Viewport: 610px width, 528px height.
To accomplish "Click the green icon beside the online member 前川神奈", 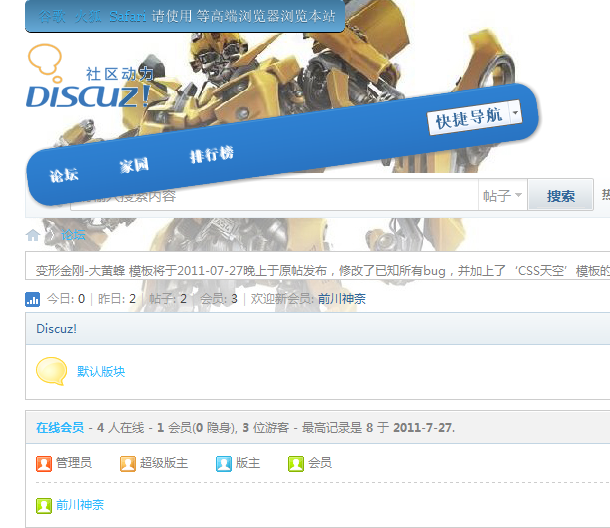I will click(x=44, y=505).
